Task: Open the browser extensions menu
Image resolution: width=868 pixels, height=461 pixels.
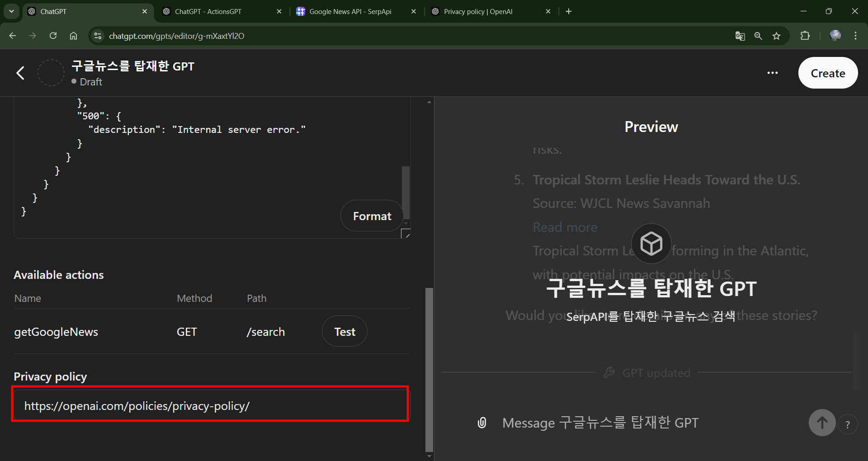Action: click(x=805, y=36)
